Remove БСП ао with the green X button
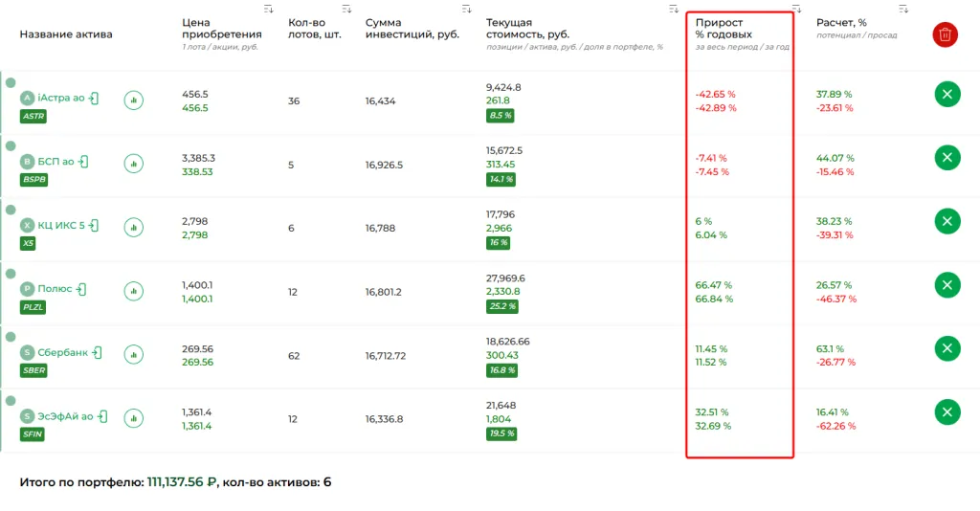Image resolution: width=980 pixels, height=511 pixels. (x=947, y=158)
